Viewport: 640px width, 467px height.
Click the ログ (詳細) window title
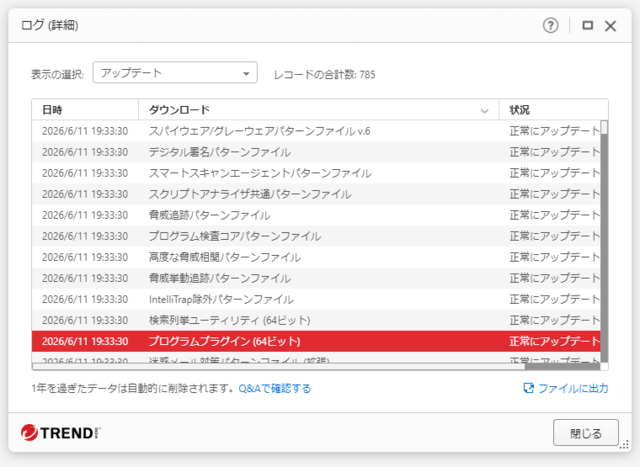point(50,25)
